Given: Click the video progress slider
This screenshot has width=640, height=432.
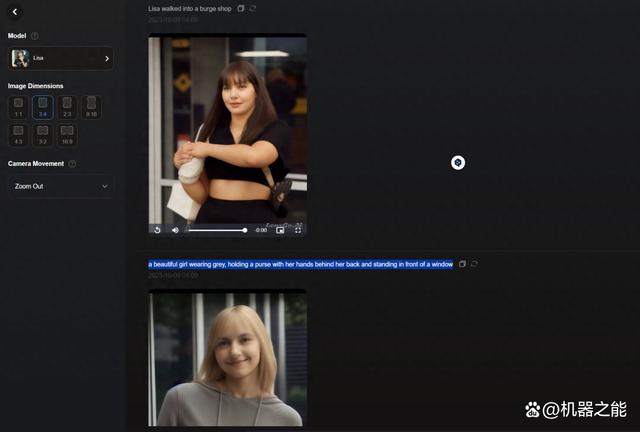Looking at the screenshot, I should (x=216, y=230).
